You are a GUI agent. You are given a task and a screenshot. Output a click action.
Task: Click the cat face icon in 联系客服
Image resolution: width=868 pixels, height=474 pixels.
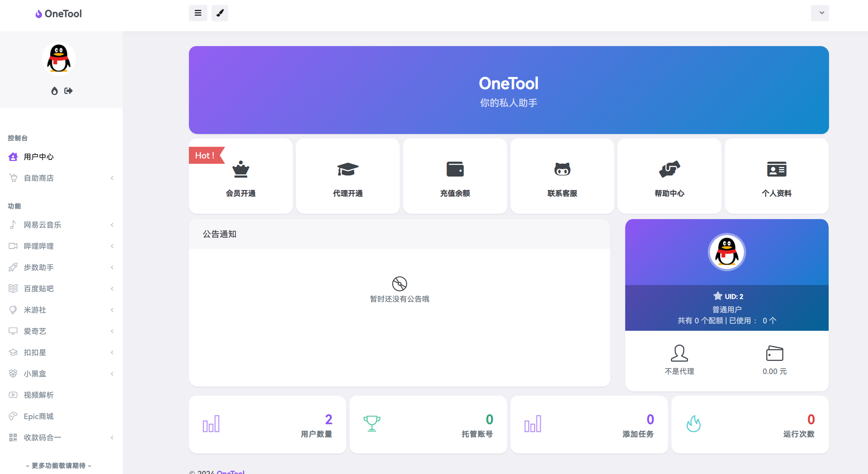click(562, 169)
